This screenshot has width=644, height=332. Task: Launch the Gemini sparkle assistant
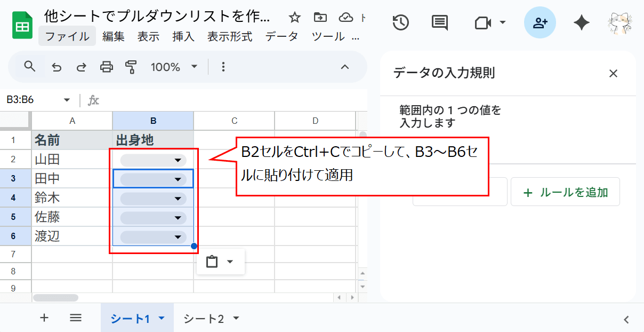(581, 22)
